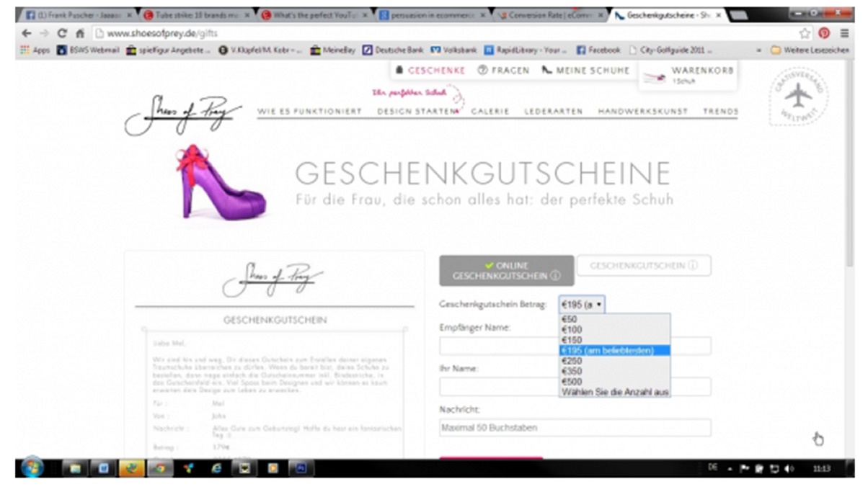Click the Chrome icon in the taskbar
868x492 pixels.
coord(160,468)
